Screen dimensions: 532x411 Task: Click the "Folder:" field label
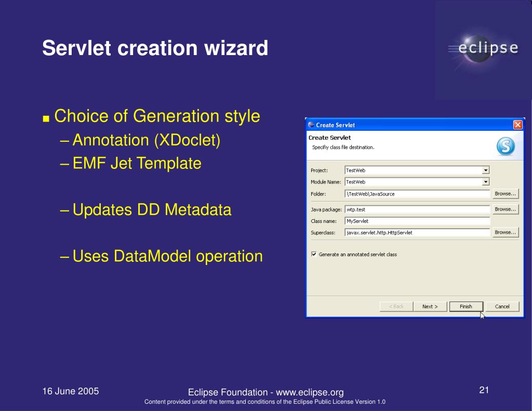click(x=318, y=194)
